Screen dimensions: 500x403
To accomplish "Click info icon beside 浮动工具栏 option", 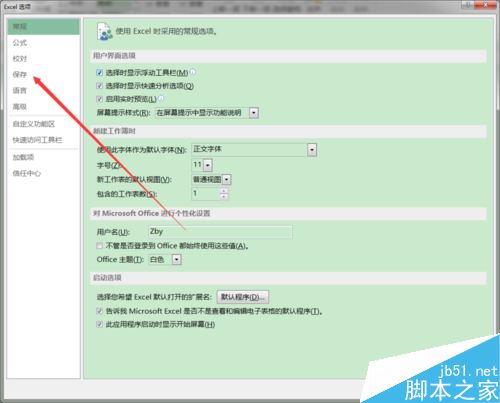I will coord(193,72).
